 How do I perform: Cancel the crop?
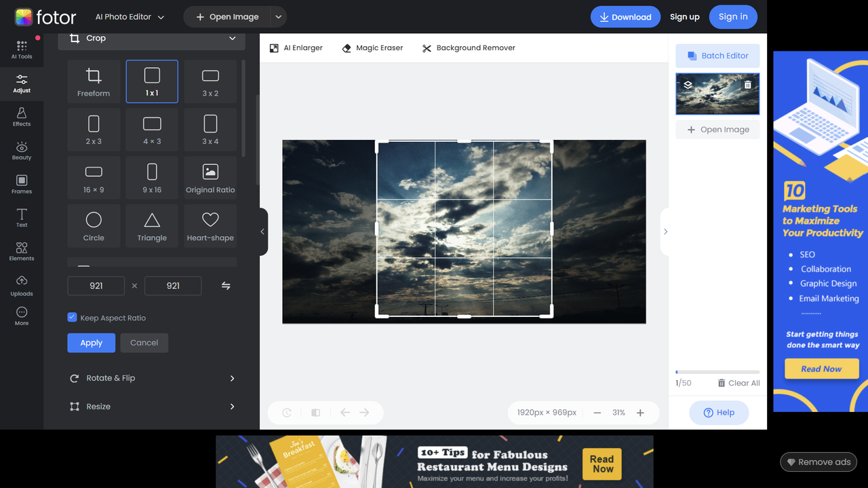point(144,343)
